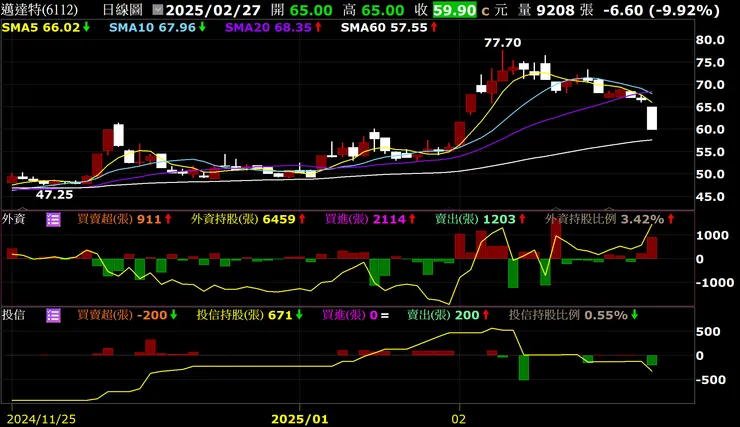Click the 02 month axis label
Image resolution: width=740 pixels, height=427 pixels.
[458, 419]
